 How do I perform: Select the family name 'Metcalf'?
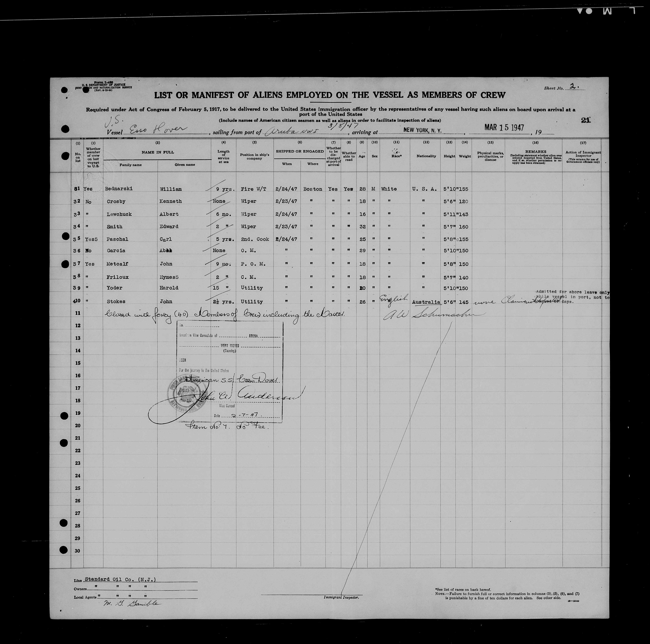click(117, 264)
